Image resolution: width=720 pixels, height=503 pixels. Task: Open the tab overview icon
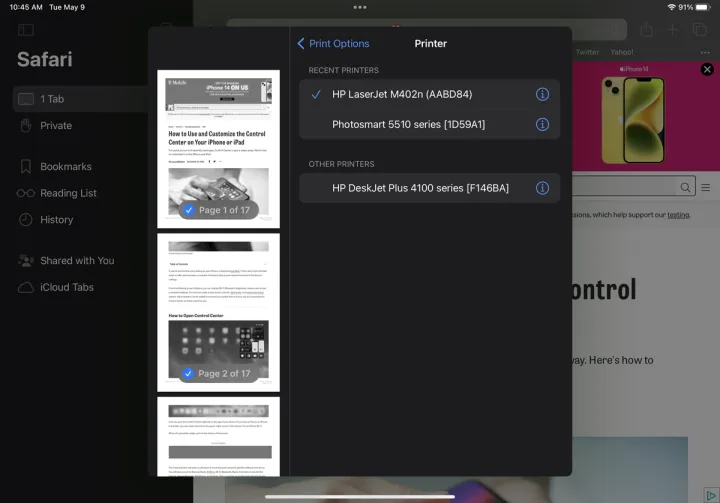[699, 30]
